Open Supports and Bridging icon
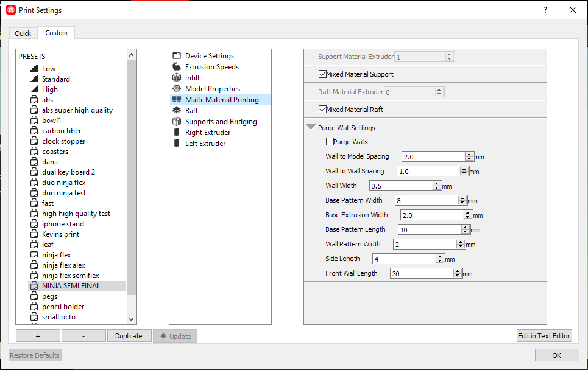This screenshot has width=588, height=370. click(177, 122)
